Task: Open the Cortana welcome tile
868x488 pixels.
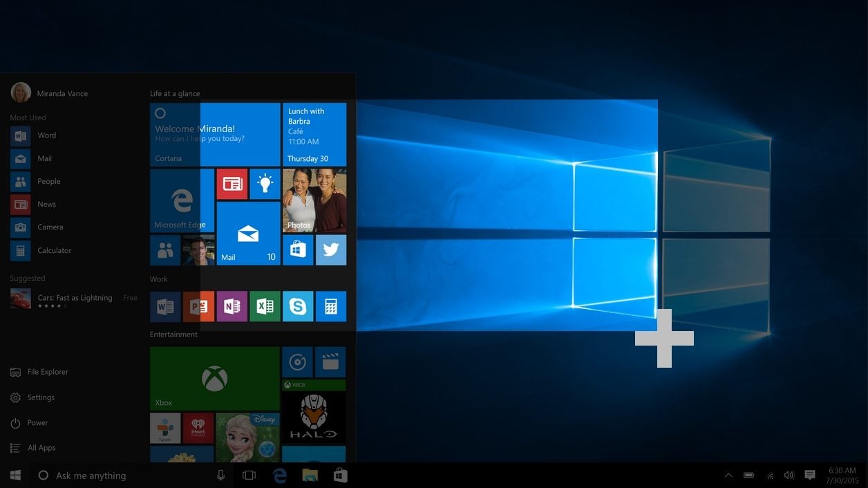Action: pos(215,135)
